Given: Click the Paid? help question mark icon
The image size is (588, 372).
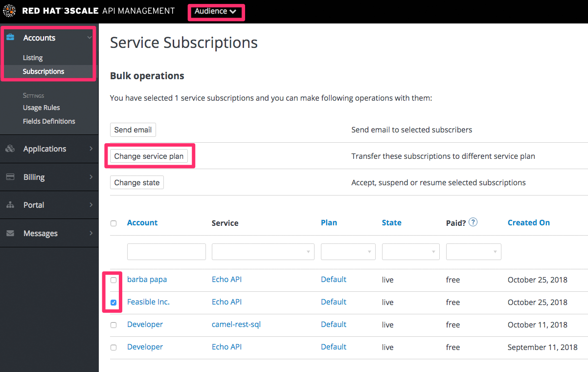Looking at the screenshot, I should coord(473,222).
